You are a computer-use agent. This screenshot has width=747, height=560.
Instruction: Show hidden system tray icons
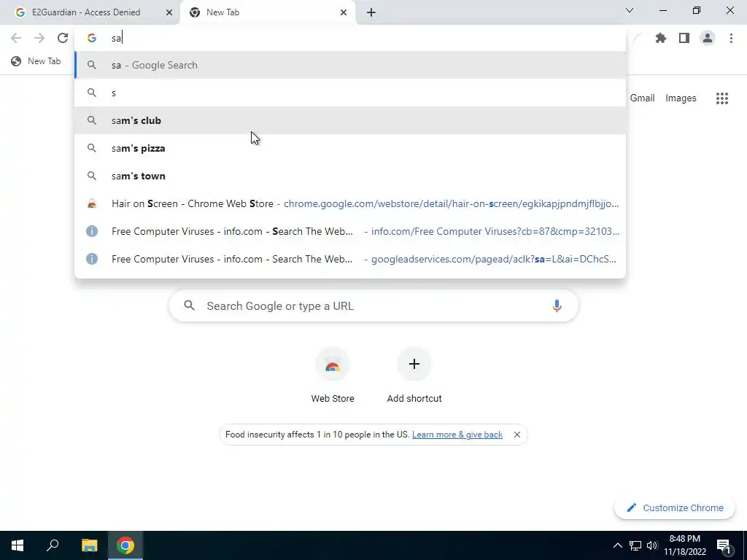click(x=617, y=545)
